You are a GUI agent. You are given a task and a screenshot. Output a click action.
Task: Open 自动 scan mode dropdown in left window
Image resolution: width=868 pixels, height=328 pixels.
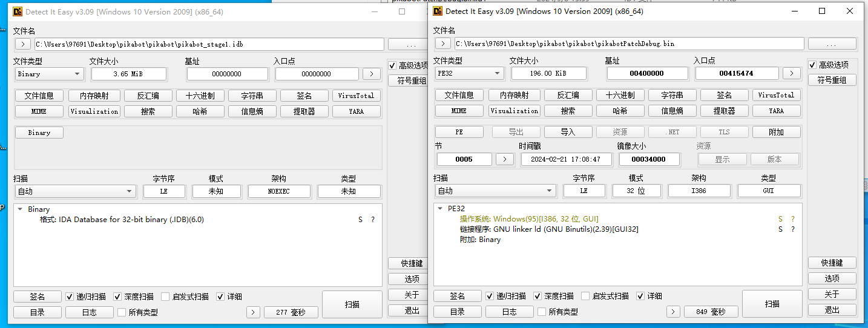(x=76, y=191)
